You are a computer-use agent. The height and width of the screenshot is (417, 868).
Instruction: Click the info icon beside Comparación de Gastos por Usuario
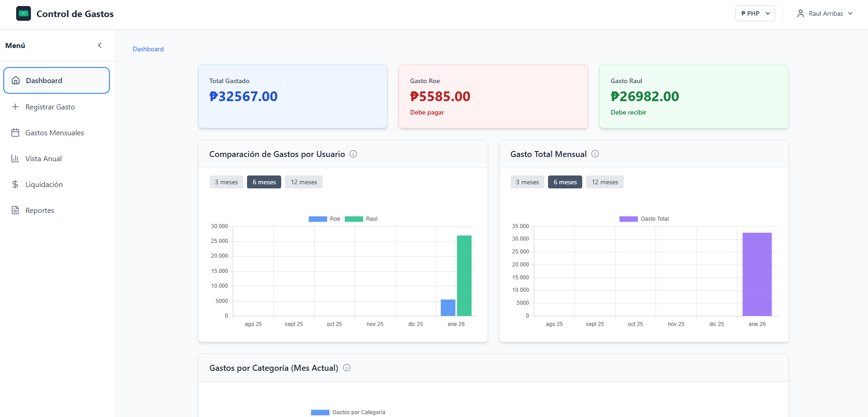click(x=353, y=154)
